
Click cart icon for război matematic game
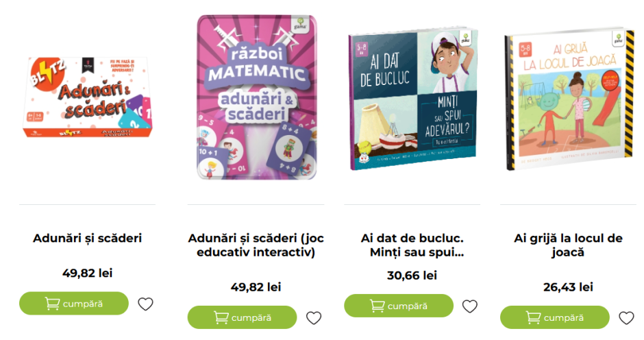click(x=221, y=318)
